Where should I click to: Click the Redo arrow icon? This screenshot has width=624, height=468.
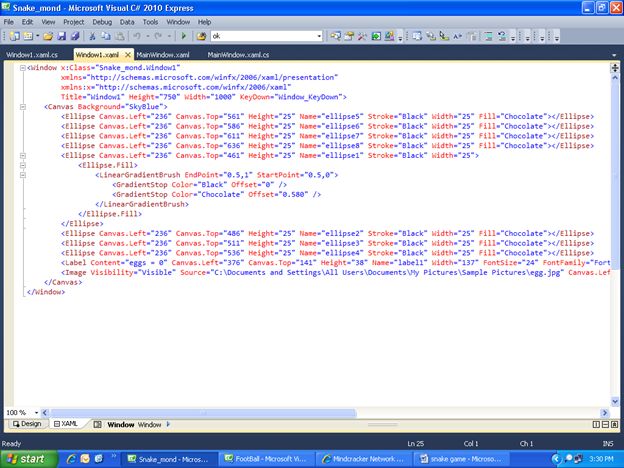[158, 36]
